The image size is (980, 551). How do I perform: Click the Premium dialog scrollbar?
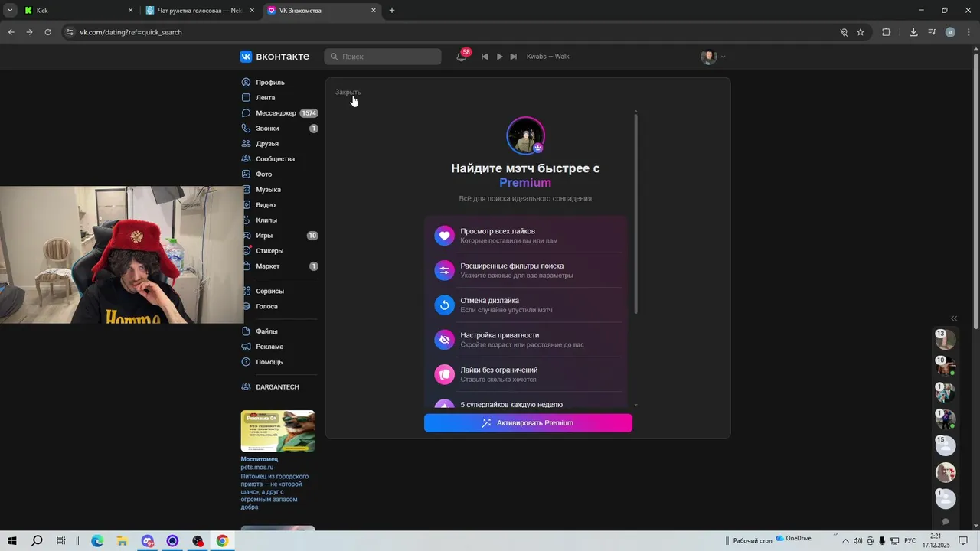coord(635,214)
